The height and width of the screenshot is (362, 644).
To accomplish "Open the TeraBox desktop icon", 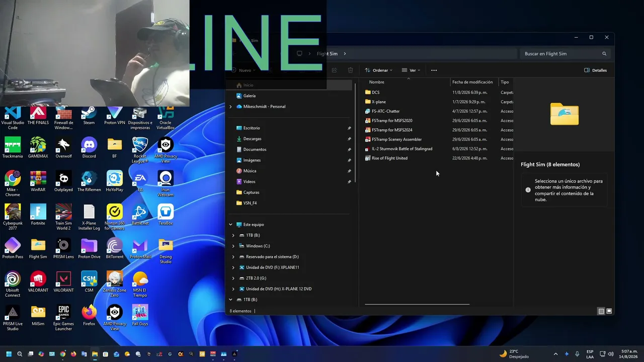I will [x=166, y=215].
